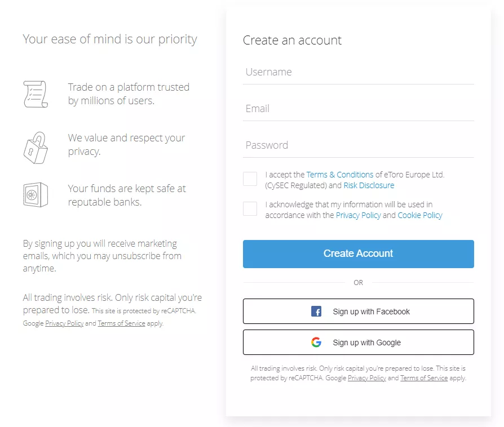Choose Sign up with Google
504x427 pixels.
(358, 343)
